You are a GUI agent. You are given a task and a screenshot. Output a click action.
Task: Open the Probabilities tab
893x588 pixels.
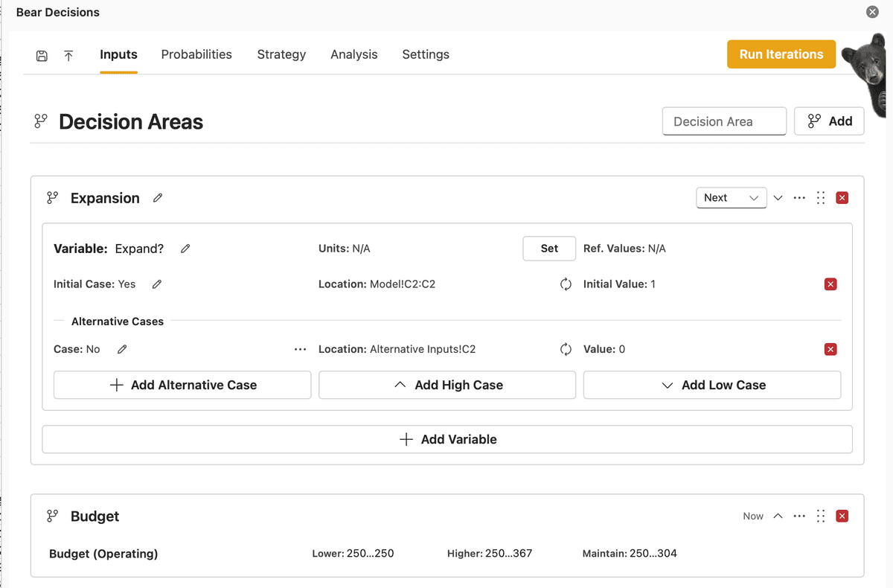196,54
